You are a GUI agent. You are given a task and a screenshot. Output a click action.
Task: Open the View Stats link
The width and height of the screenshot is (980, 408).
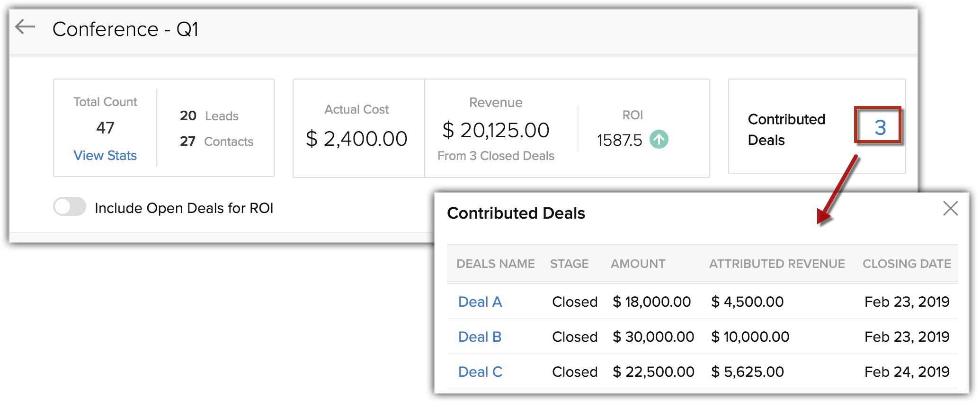tap(105, 155)
